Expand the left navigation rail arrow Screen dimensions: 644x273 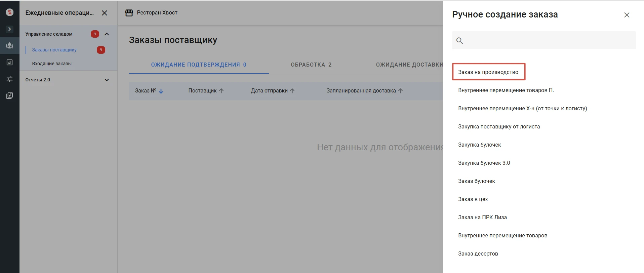9,29
